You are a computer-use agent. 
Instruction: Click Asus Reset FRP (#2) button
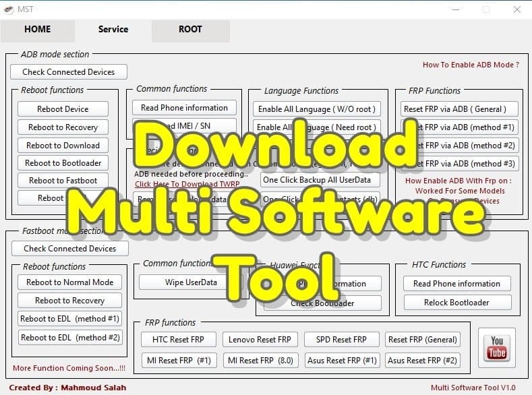tap(423, 361)
